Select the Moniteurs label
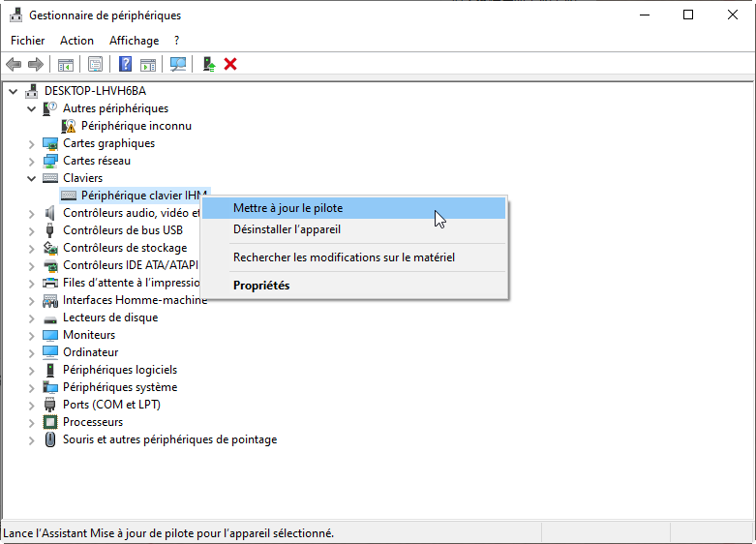This screenshot has height=544, width=756. [x=89, y=335]
